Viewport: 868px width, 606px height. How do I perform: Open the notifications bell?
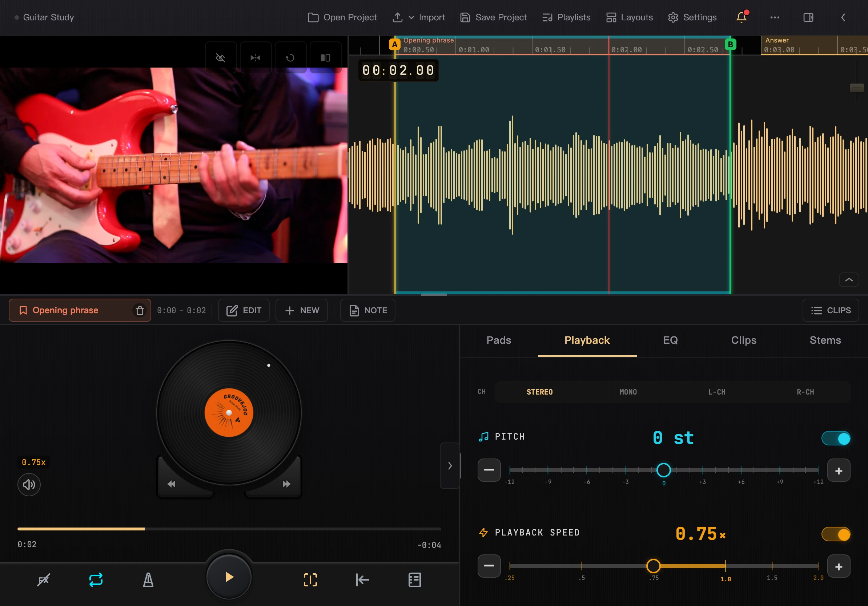(x=742, y=17)
